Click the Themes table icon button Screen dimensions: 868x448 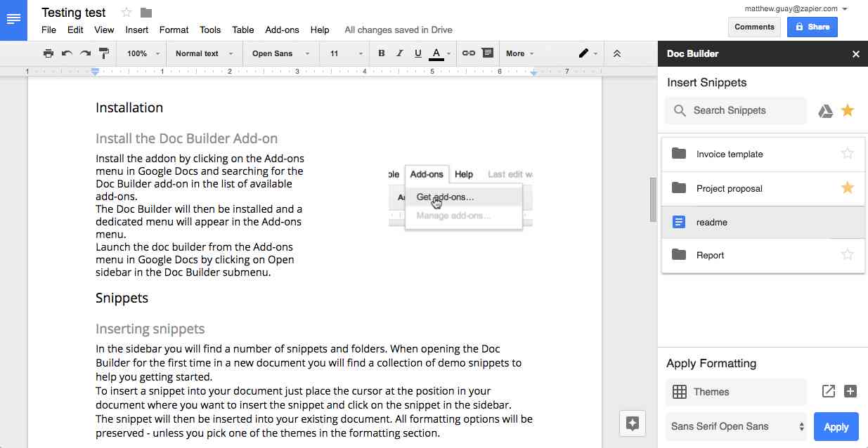[736, 392]
